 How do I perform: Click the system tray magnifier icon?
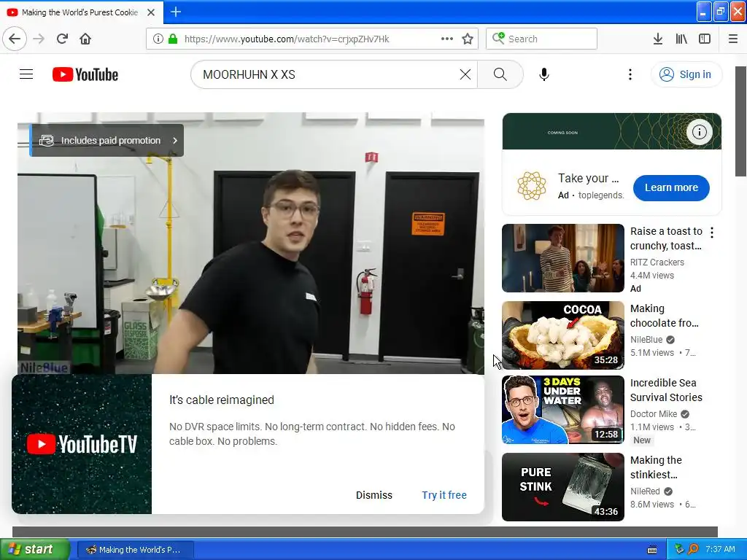[693, 550]
